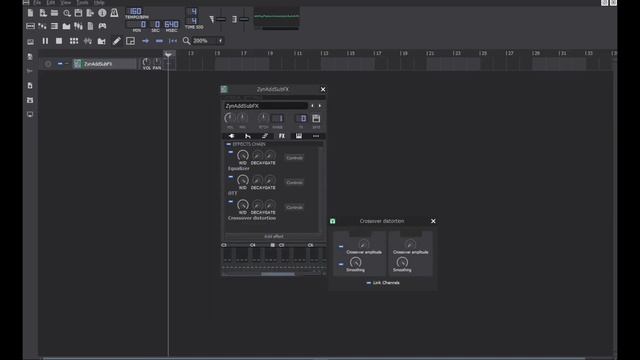Show the Project Notes icon
The width and height of the screenshot is (640, 360).
coord(90,26)
